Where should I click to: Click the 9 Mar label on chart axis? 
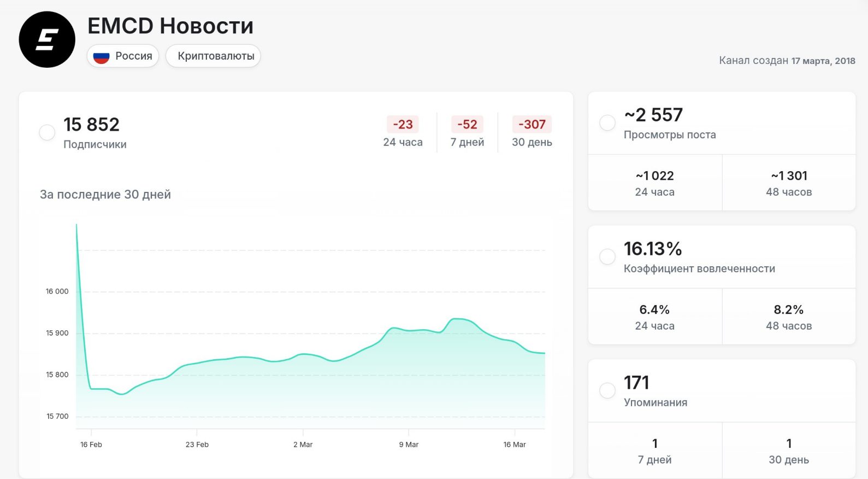pos(409,445)
